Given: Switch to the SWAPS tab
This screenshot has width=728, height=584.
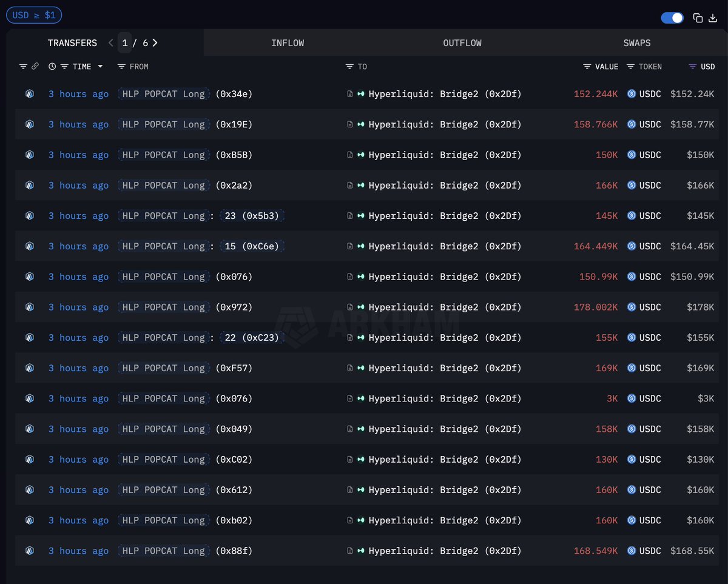Looking at the screenshot, I should coord(636,43).
